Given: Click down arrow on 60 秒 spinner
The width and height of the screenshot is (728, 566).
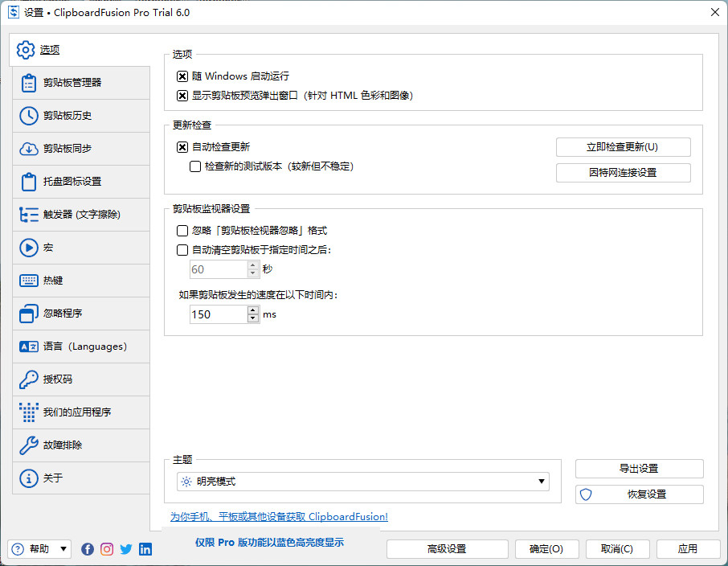Looking at the screenshot, I should [x=253, y=273].
